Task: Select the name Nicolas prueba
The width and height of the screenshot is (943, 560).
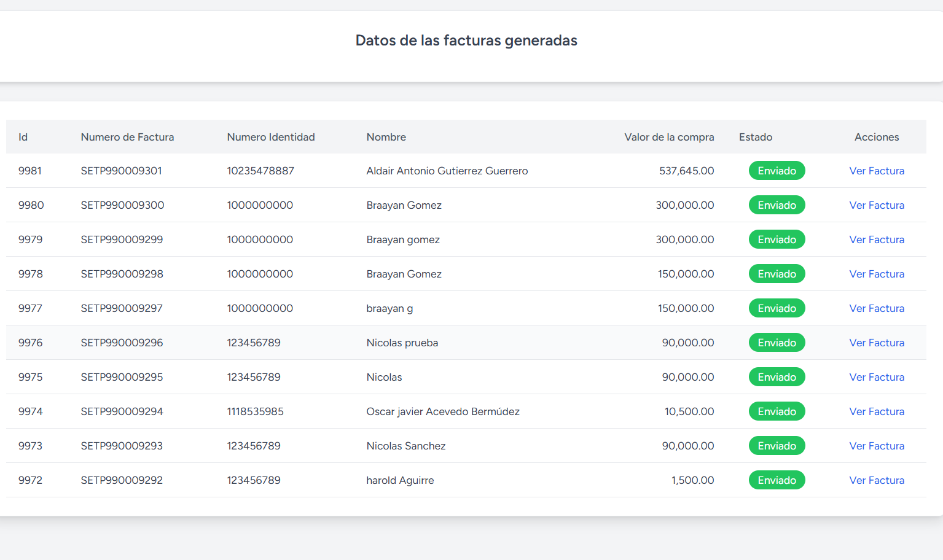Action: 402,343
